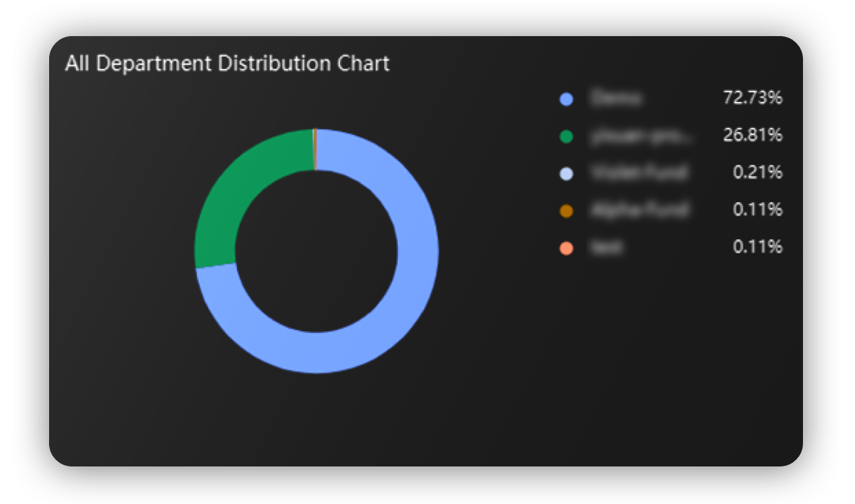Viewport: 855px width, 504px height.
Task: Select the department name beside the blue dot
Action: click(615, 99)
